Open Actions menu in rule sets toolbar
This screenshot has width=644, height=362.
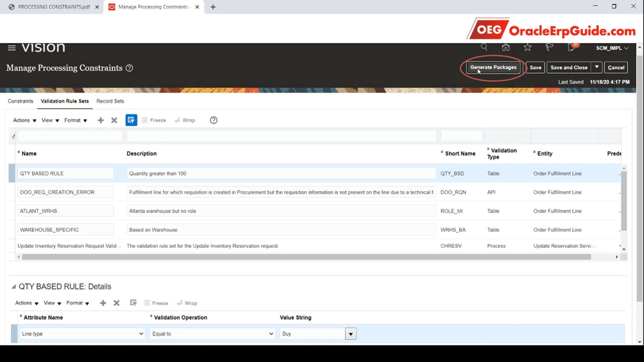click(x=25, y=120)
